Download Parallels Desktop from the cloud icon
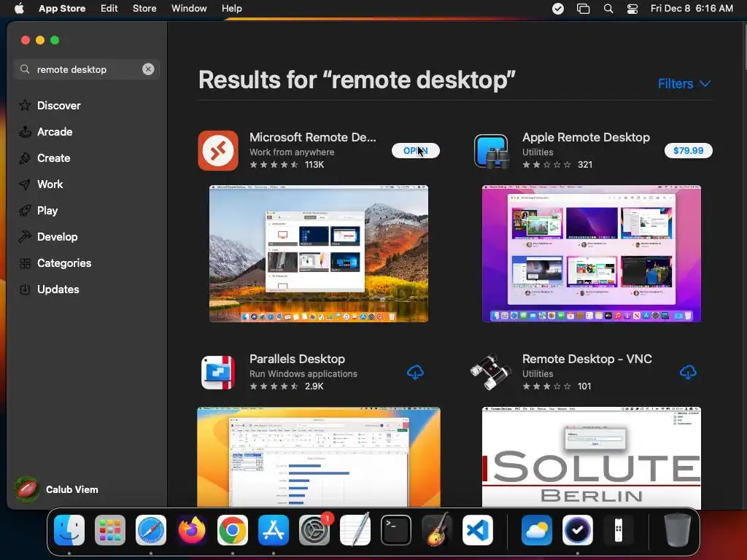Image resolution: width=747 pixels, height=560 pixels. (x=415, y=373)
